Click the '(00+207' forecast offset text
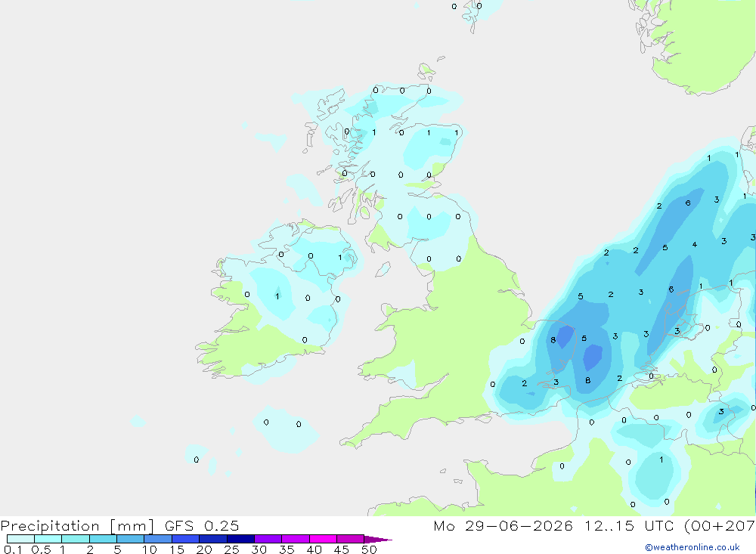 720,526
